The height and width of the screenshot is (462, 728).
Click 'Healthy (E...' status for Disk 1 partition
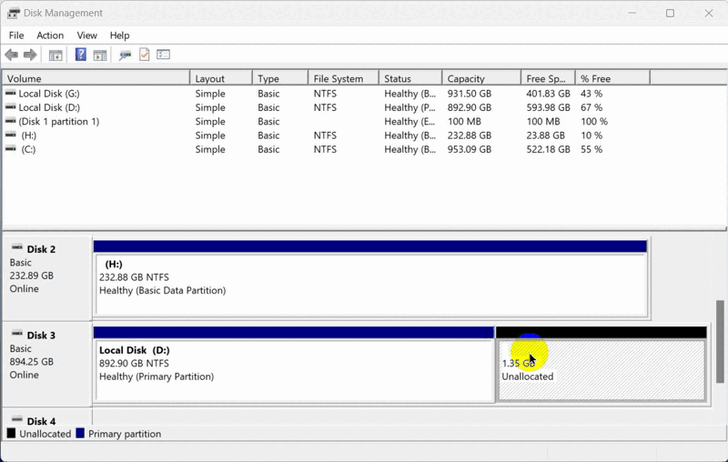pyautogui.click(x=410, y=121)
